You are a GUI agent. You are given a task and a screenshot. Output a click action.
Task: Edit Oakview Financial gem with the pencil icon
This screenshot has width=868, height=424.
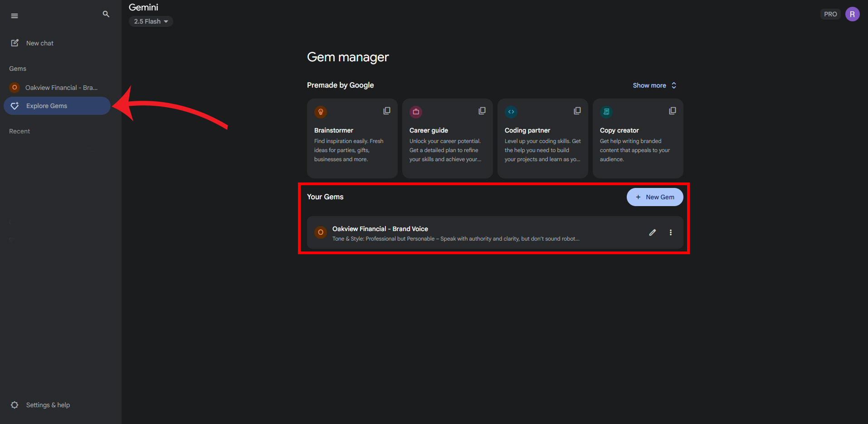pyautogui.click(x=652, y=232)
